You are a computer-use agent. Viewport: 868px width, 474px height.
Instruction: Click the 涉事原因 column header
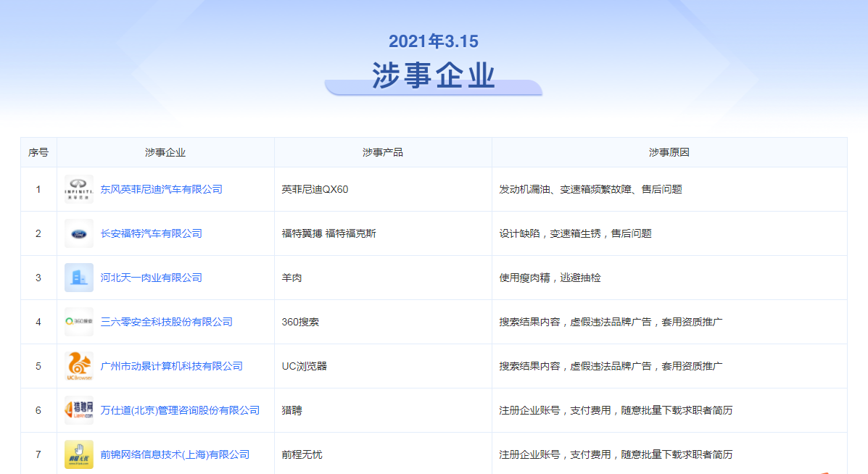(669, 152)
